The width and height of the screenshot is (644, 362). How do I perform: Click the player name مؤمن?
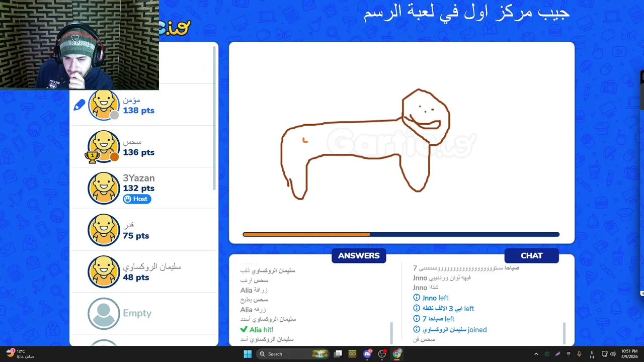tap(131, 100)
